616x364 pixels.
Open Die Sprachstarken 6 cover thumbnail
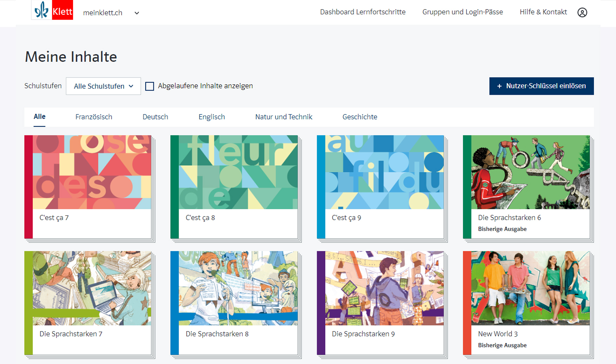(x=530, y=172)
